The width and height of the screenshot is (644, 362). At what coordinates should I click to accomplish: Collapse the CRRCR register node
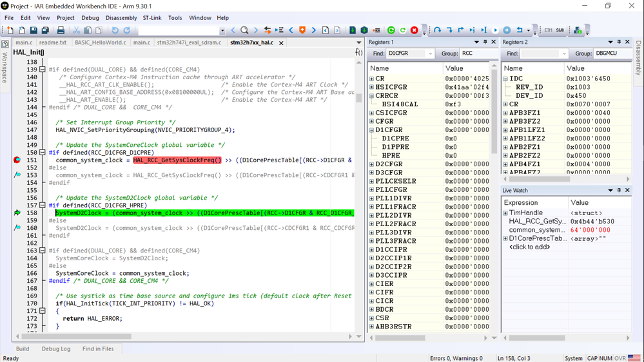pos(372,95)
